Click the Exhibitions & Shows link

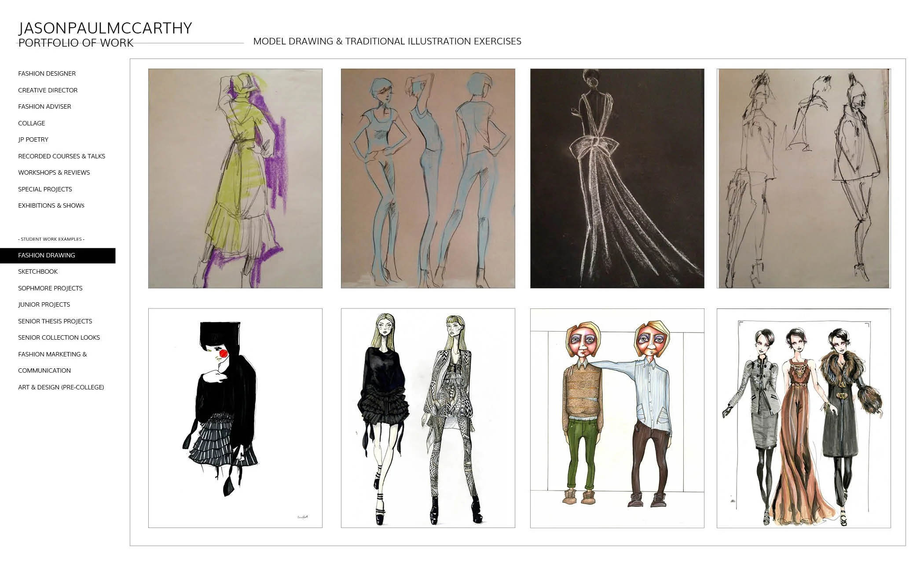tap(51, 205)
